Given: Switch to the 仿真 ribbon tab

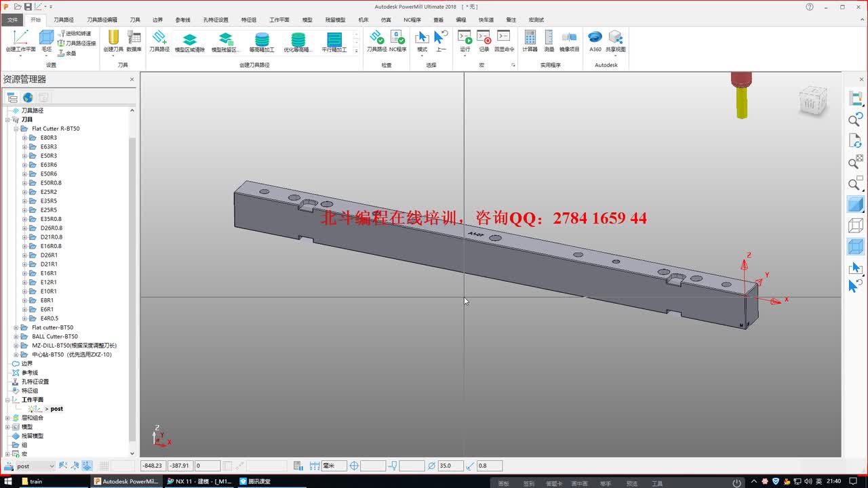Looking at the screenshot, I should pos(386,20).
